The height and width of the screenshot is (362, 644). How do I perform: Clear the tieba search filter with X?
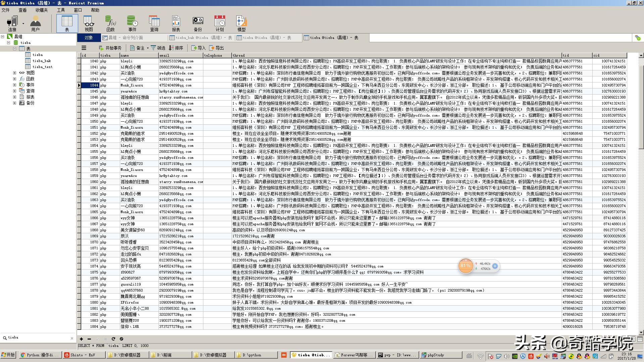(72, 338)
